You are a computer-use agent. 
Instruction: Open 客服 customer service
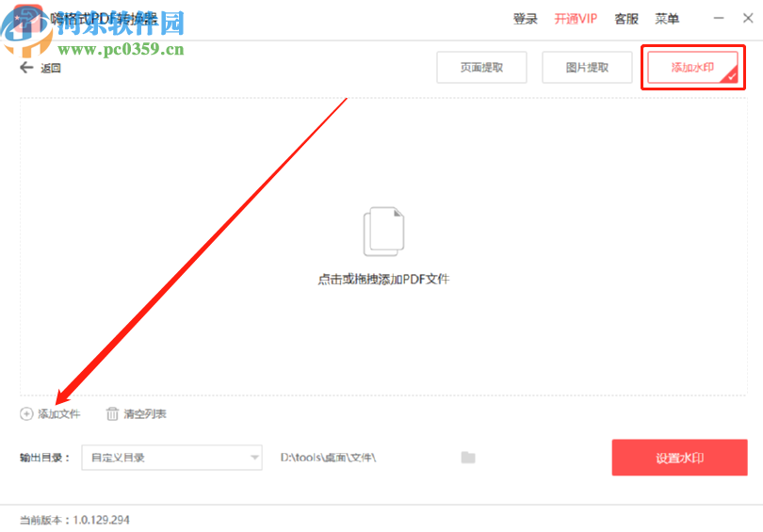(626, 19)
